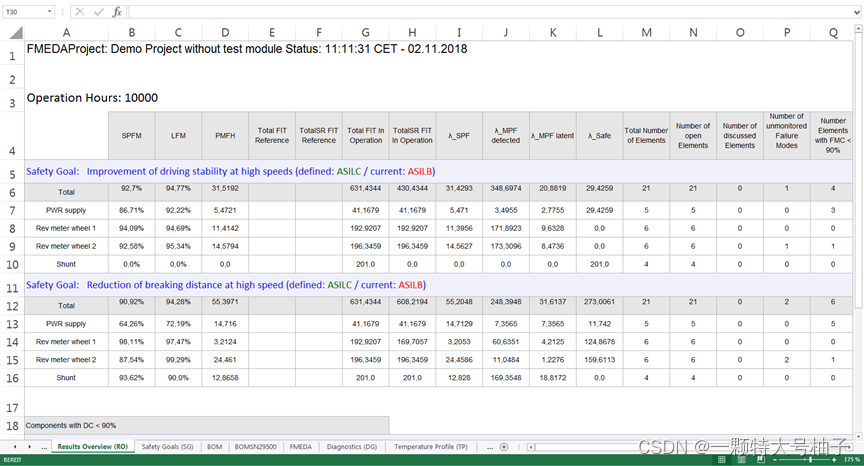
Task: Click inside the formula bar input
Action: (x=490, y=12)
